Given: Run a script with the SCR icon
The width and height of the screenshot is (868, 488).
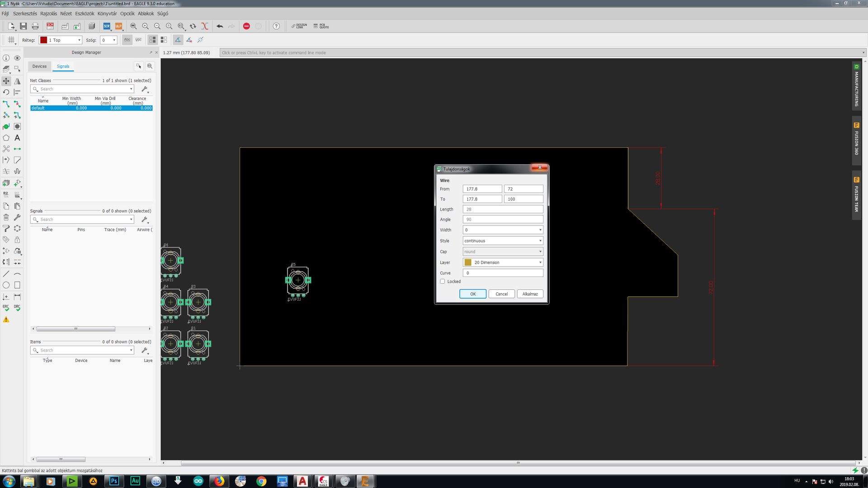Looking at the screenshot, I should (x=107, y=26).
